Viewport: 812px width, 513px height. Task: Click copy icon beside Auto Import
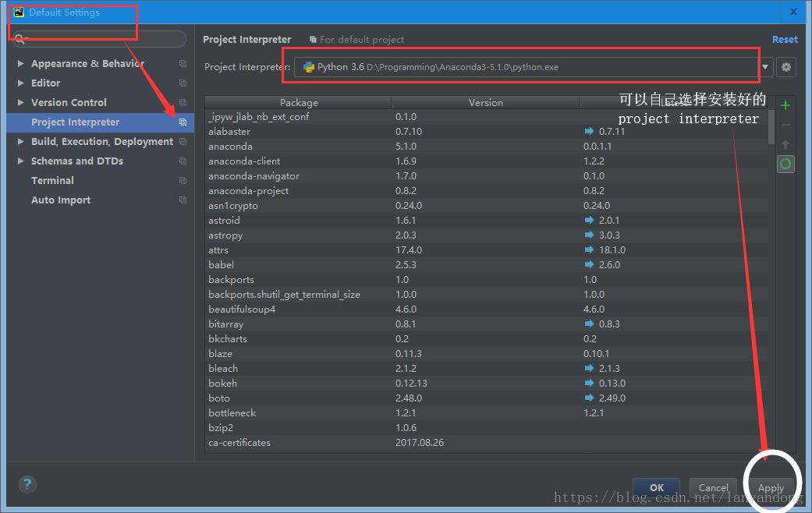183,200
